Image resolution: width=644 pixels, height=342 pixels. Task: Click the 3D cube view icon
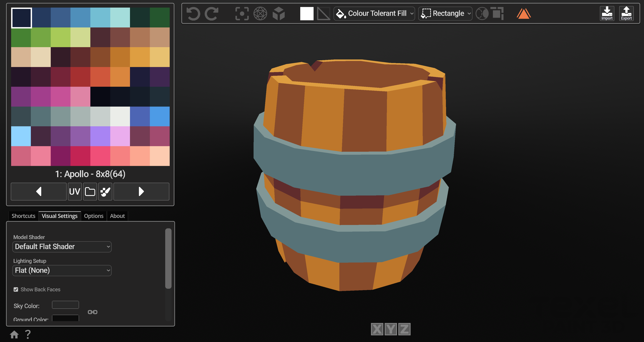(x=279, y=13)
